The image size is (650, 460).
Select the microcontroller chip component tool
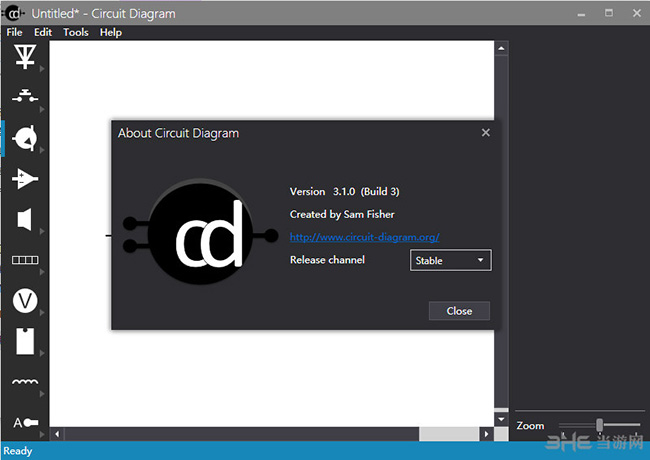coord(25,341)
